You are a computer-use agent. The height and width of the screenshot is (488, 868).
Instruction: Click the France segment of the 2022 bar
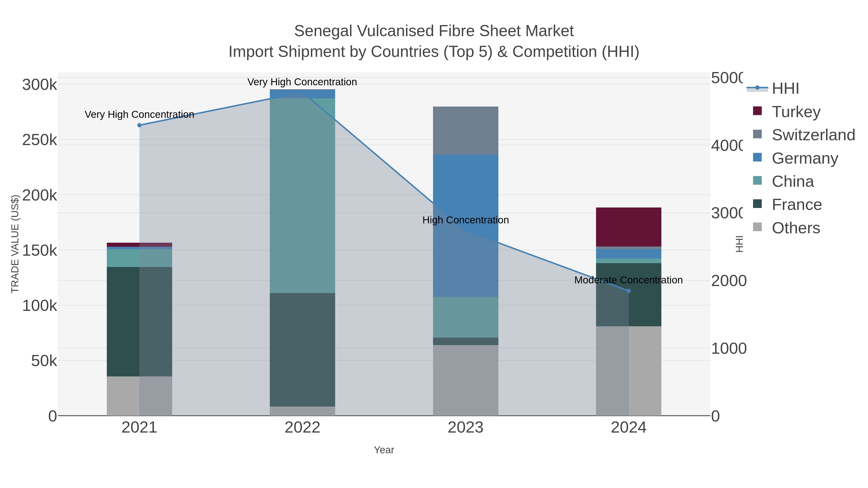click(303, 350)
